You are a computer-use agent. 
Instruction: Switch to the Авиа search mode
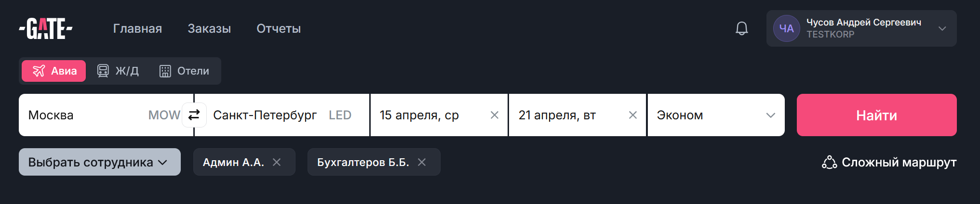[54, 71]
